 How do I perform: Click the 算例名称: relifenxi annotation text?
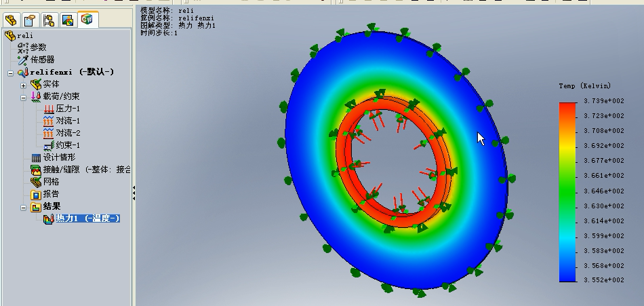[x=177, y=18]
